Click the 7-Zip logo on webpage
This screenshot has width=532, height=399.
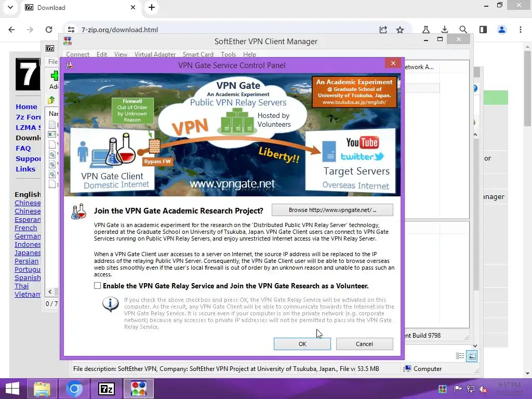28,74
